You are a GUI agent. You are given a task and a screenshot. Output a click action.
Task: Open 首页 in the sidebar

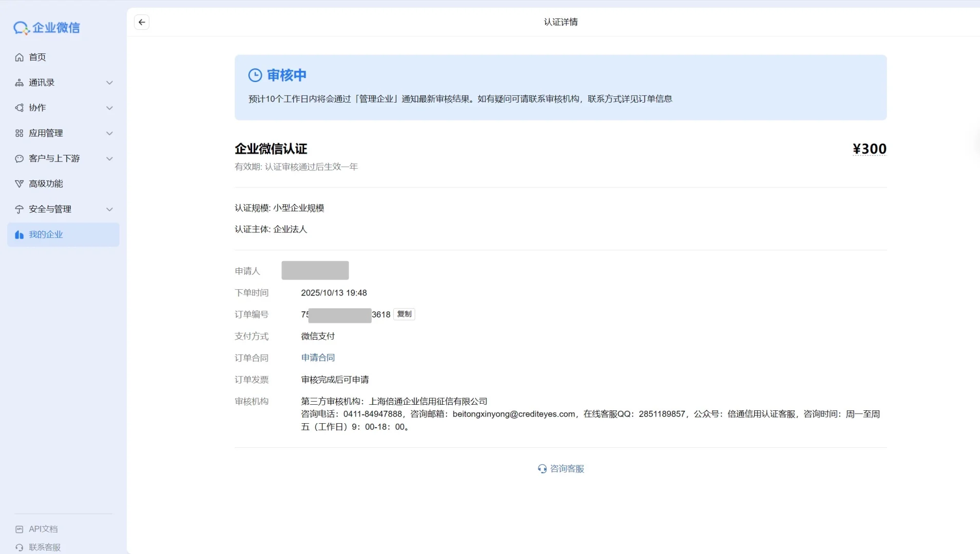64,57
